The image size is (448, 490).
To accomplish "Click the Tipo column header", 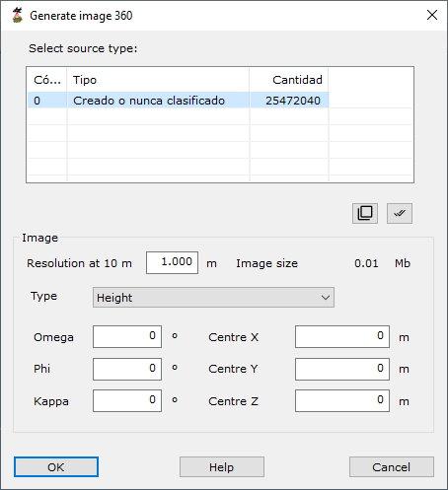I will 158,80.
